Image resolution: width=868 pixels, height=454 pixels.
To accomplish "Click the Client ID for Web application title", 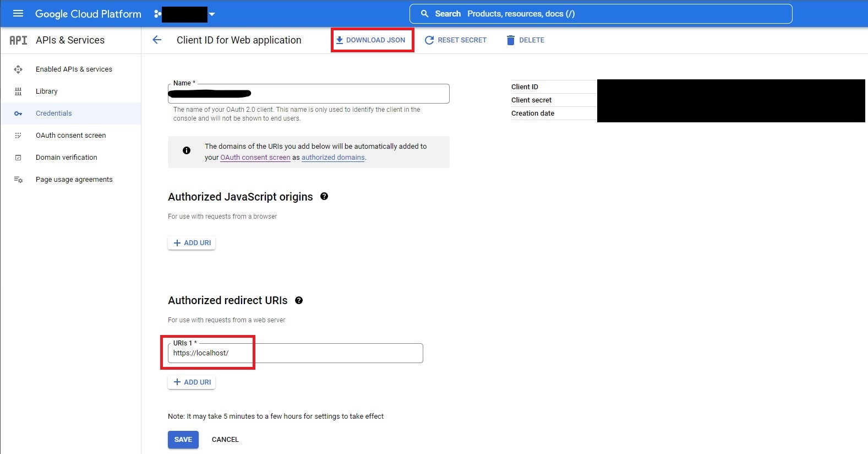I will pos(239,40).
